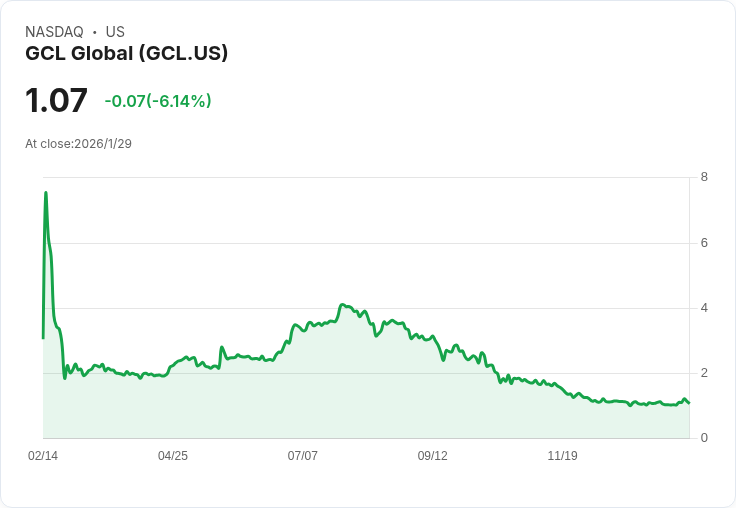Click the 0 value on price axis

pyautogui.click(x=704, y=438)
